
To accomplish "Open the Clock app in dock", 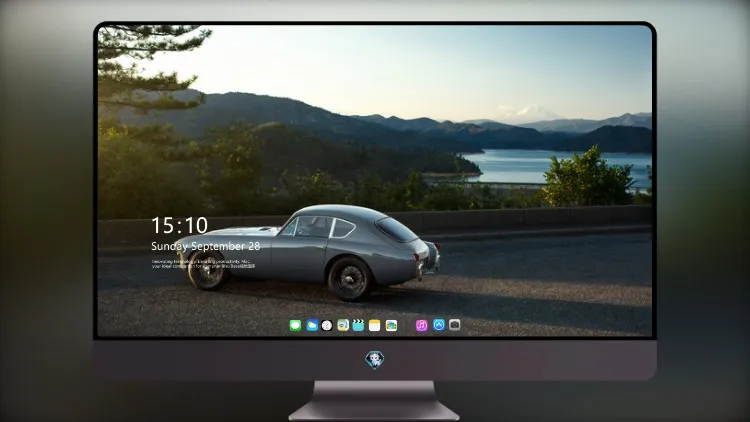I will [327, 325].
